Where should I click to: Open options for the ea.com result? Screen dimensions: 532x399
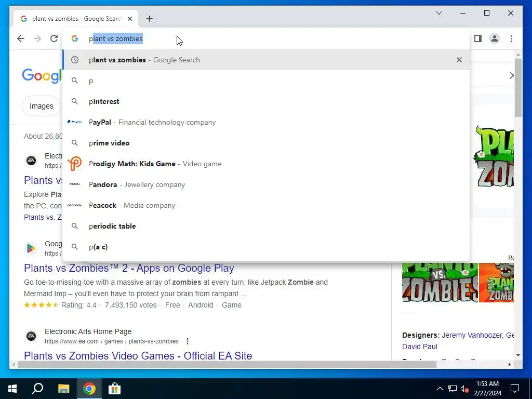(187, 341)
